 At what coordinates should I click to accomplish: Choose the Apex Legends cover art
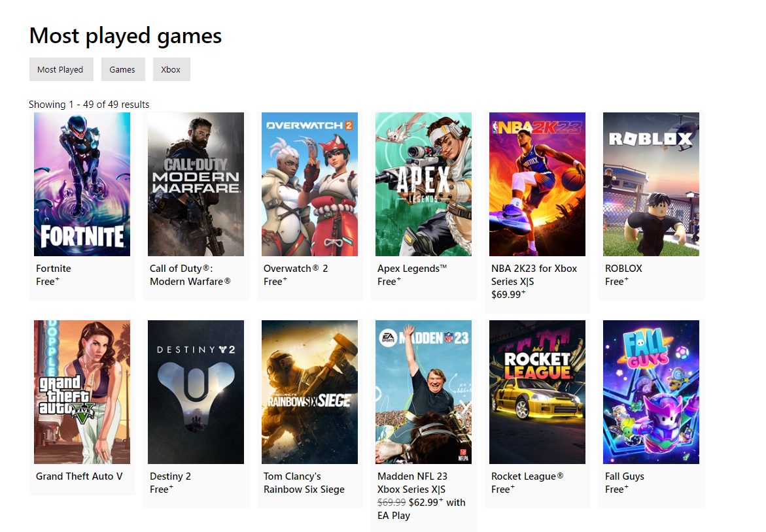point(423,184)
